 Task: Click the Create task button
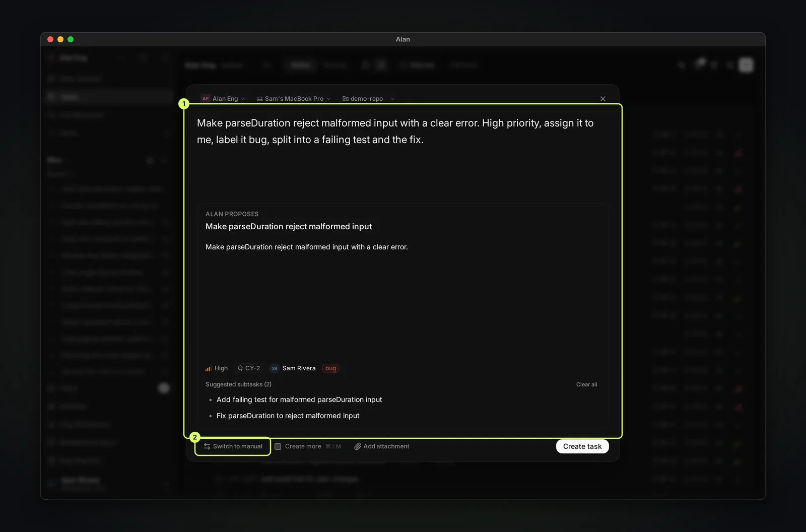point(582,446)
